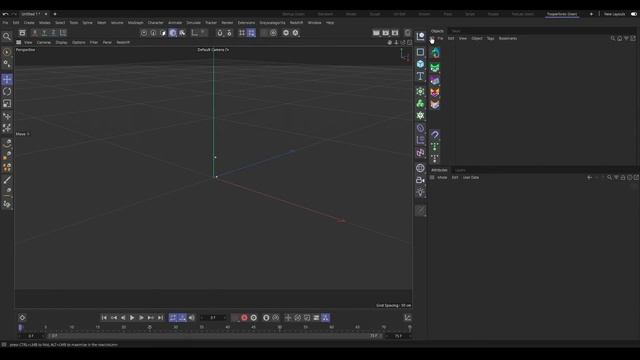Click the Attributes panel search icon
The image size is (640, 360).
(609, 178)
